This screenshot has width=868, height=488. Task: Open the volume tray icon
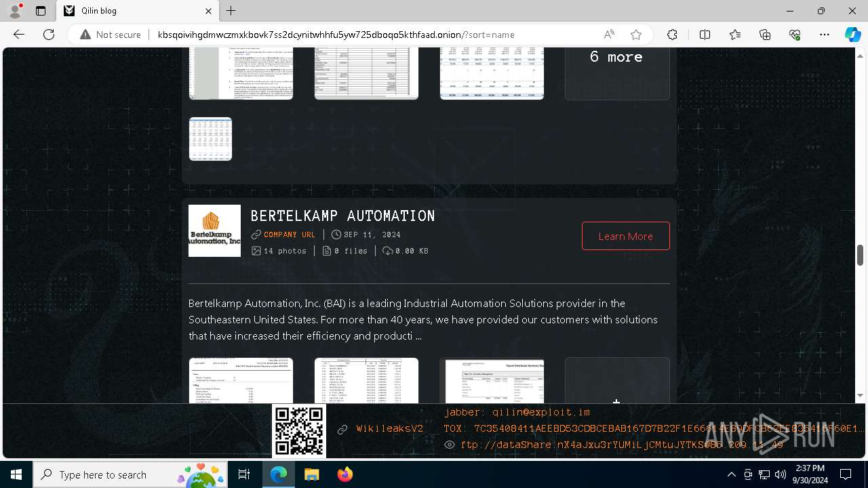point(780,474)
